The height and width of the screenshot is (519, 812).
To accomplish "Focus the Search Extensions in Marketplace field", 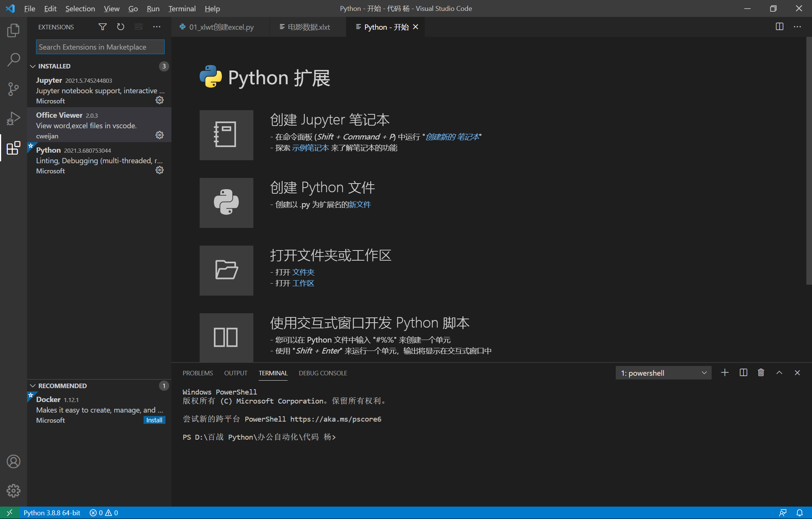I will pos(100,47).
